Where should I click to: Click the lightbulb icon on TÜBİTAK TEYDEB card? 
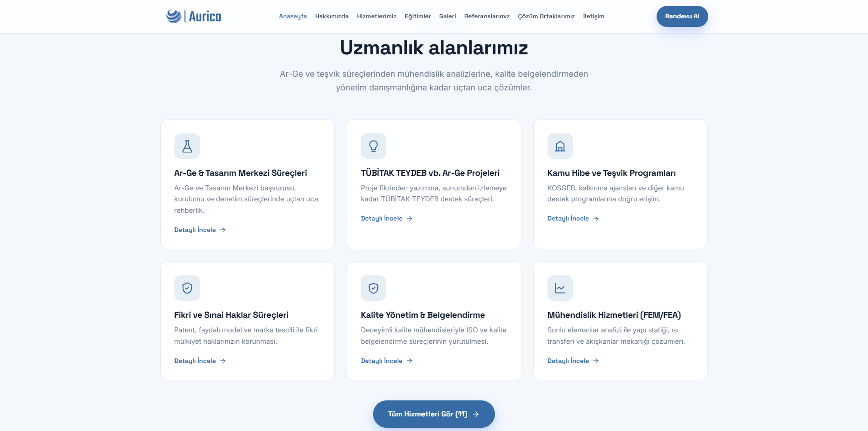[x=374, y=146]
